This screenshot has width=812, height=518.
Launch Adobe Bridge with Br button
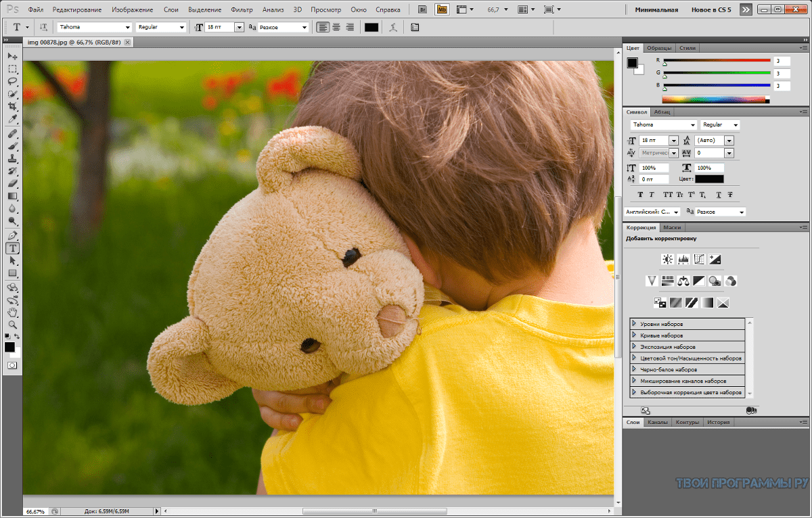click(423, 9)
